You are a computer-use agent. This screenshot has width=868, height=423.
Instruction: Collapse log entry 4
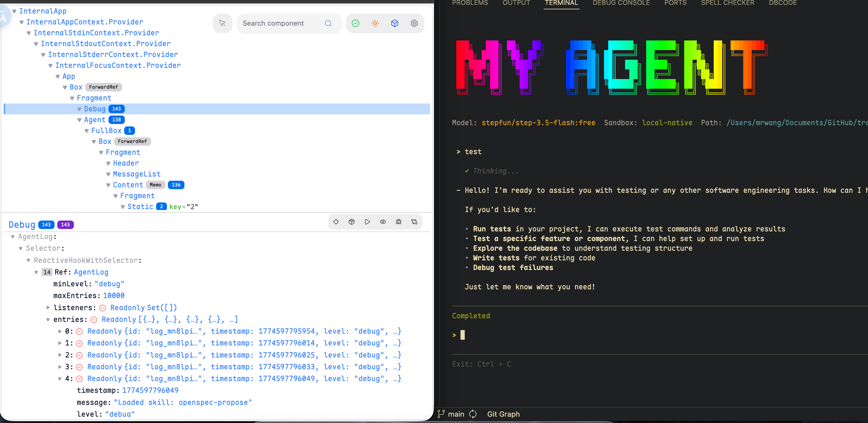point(60,379)
